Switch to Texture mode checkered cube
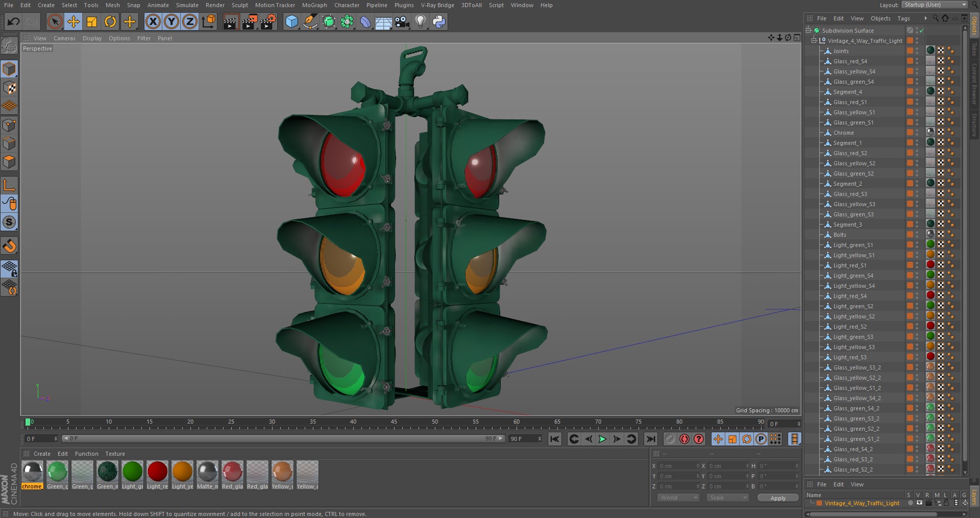Screen dimensions: 980x518 [x=9, y=88]
